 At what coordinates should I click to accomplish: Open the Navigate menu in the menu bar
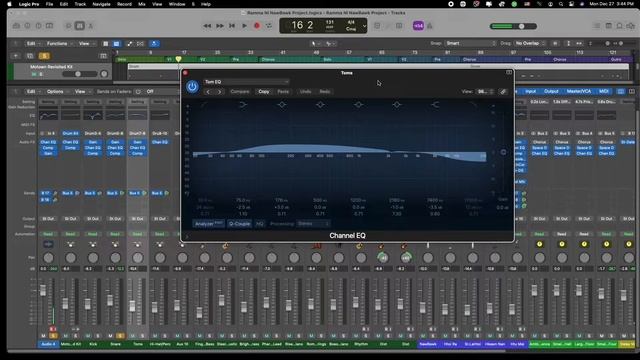point(101,4)
